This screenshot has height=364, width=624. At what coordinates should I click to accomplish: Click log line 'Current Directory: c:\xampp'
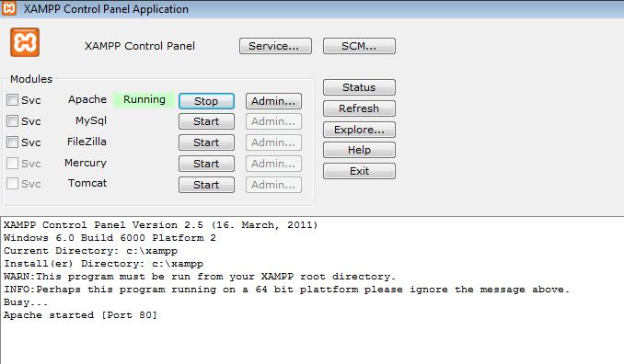(91, 251)
